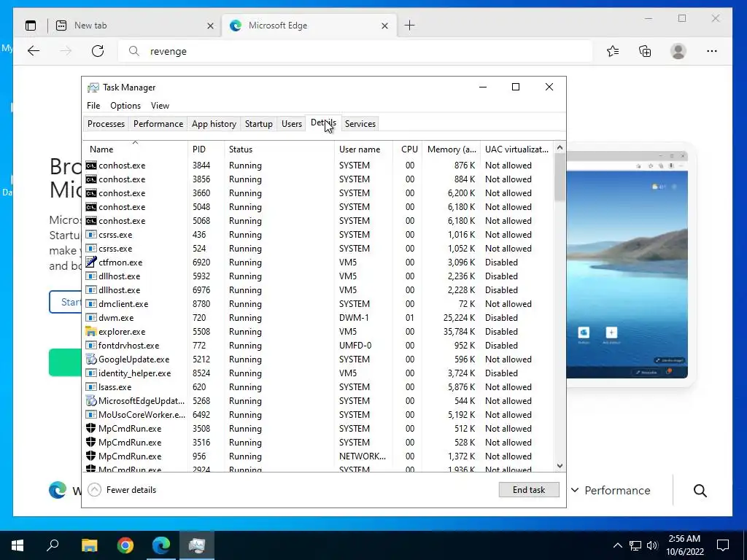
Task: Click console icon of conhost.exe PID 3844
Action: tap(91, 166)
